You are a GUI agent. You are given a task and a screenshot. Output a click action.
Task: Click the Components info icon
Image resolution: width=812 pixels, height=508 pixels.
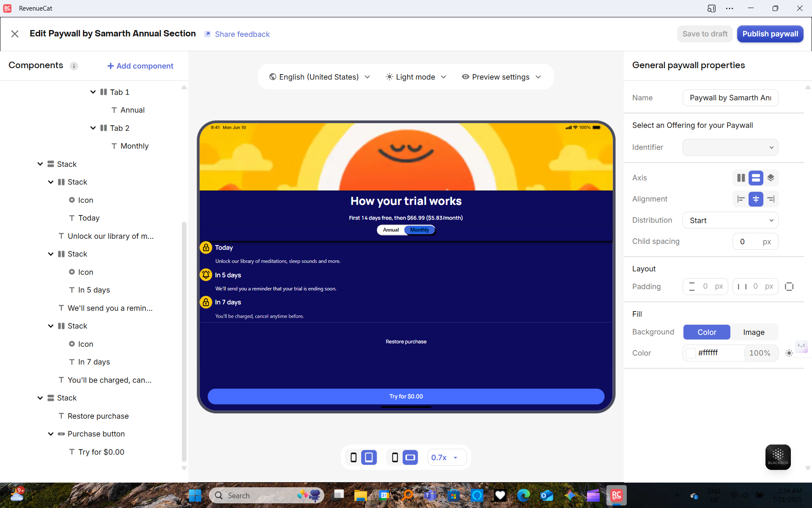(x=74, y=66)
